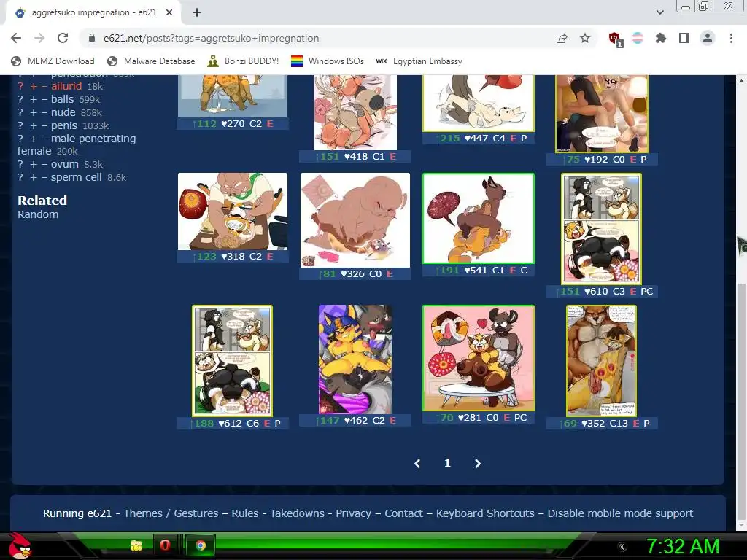Open Malware Database bookmark

click(152, 61)
